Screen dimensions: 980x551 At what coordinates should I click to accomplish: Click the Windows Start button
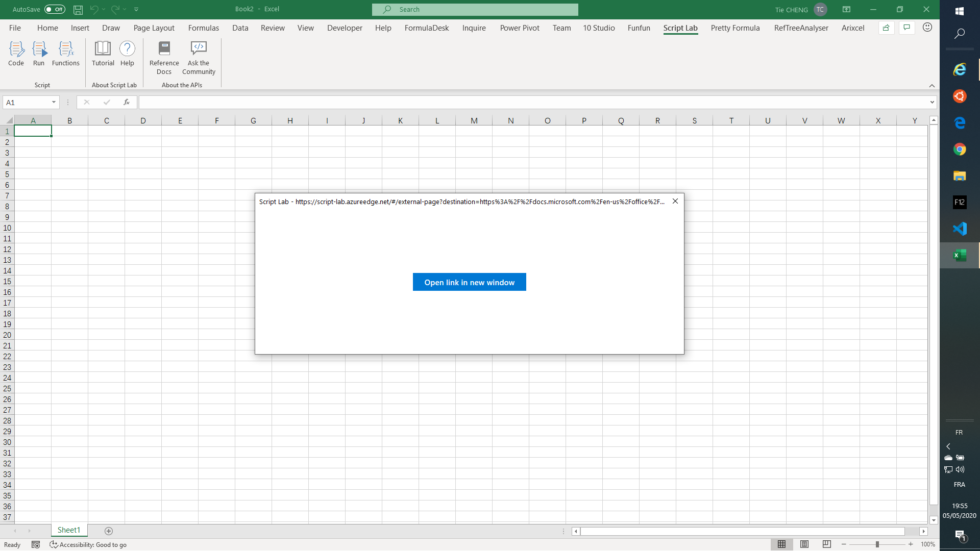[960, 11]
